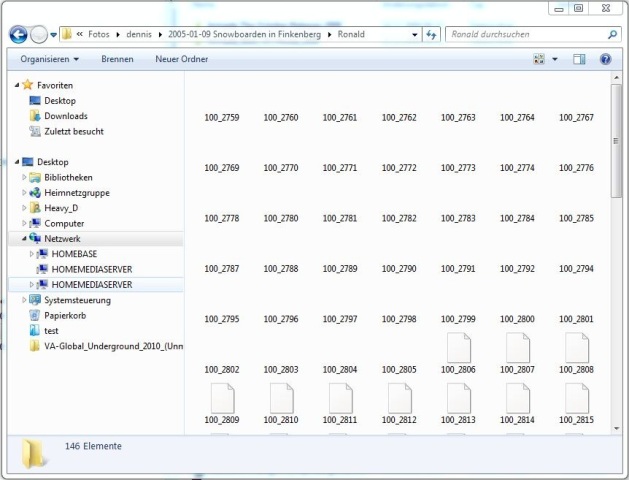Open the help question mark icon

(x=605, y=60)
